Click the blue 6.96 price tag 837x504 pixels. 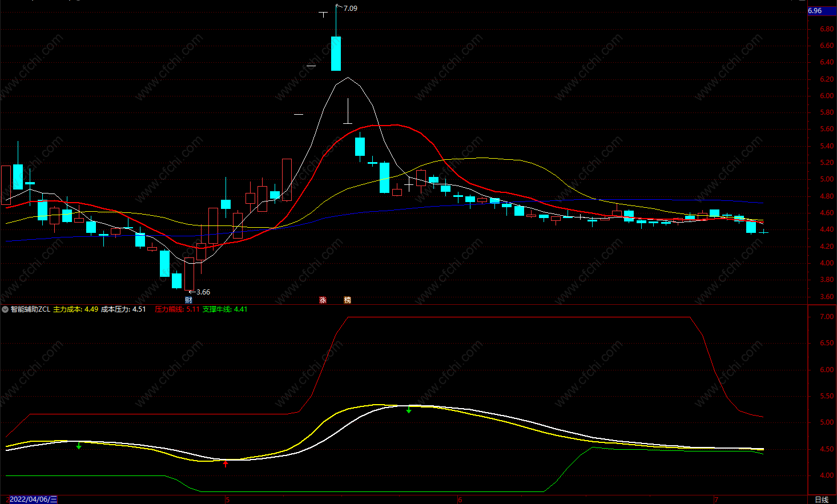[x=822, y=11]
